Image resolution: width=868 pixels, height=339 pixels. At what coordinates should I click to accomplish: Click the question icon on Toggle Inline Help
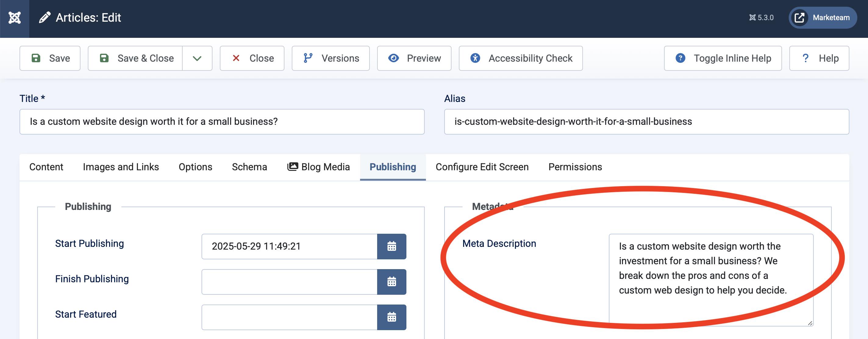(x=680, y=58)
